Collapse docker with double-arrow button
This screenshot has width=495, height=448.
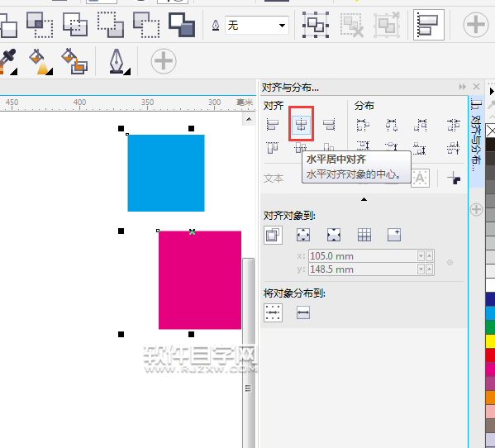click(463, 87)
